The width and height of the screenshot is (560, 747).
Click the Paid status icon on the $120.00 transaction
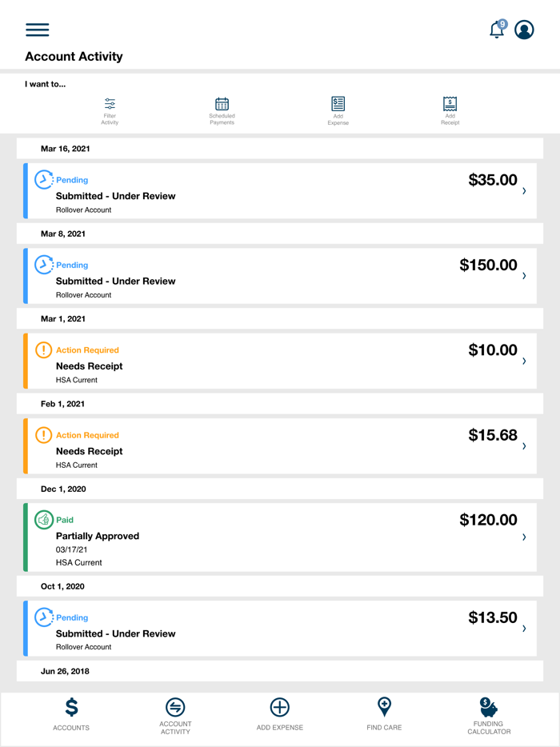(44, 520)
